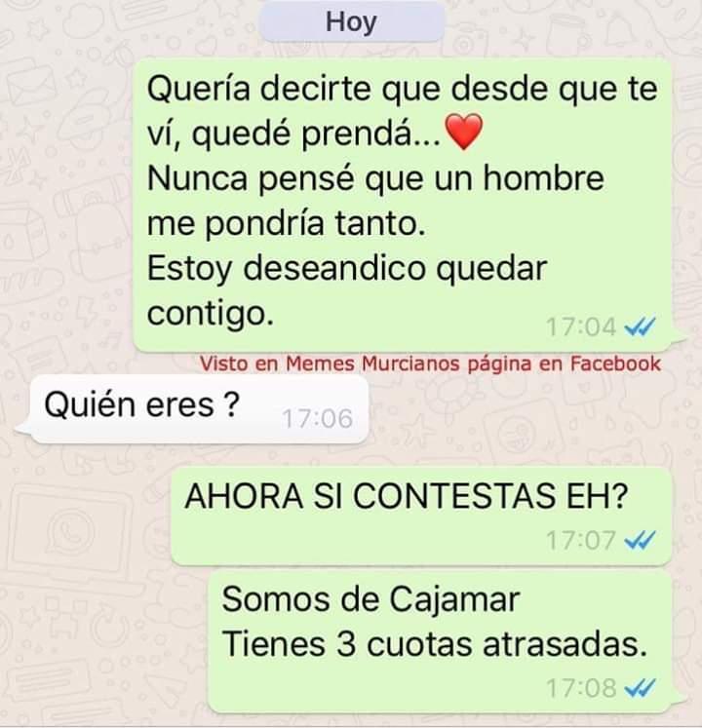Viewport: 702px width, 728px height.
Task: Click 'Nunca pensé que un hombre' line
Action: pos(375,178)
